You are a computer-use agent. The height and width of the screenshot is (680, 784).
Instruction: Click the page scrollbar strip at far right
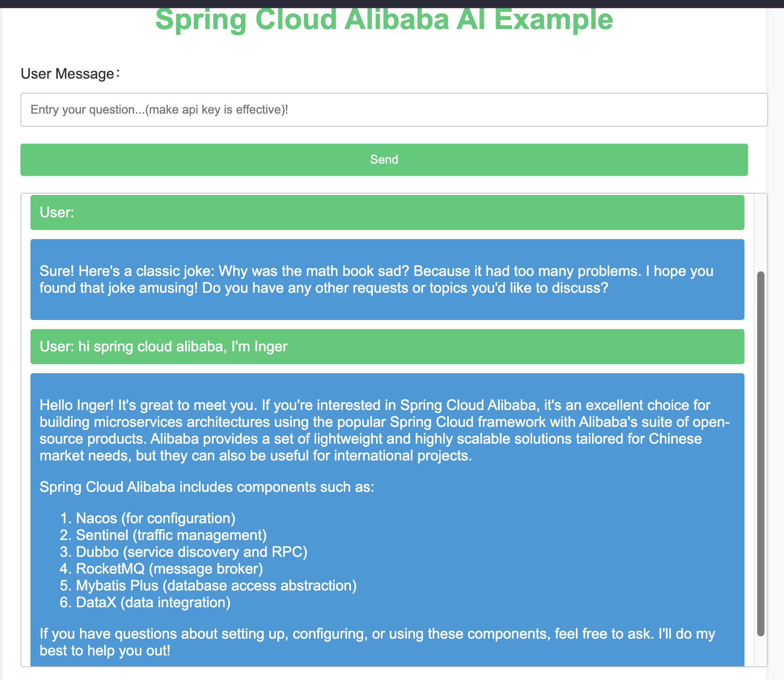[775, 341]
